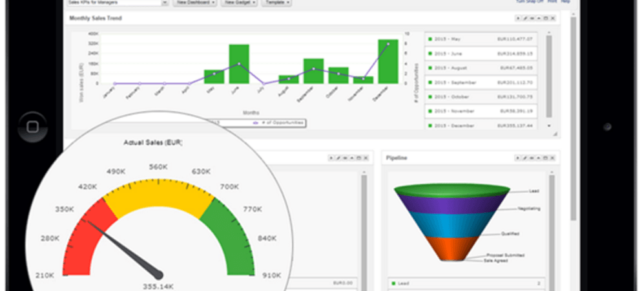Click play icon on the gauge gadget header
Screen dimensions: 644x291
coord(331,158)
